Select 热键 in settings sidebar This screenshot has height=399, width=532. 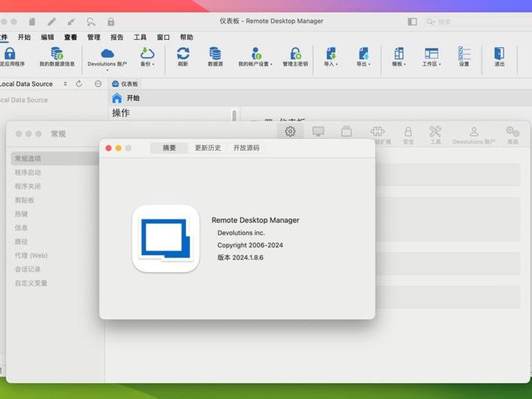[21, 214]
